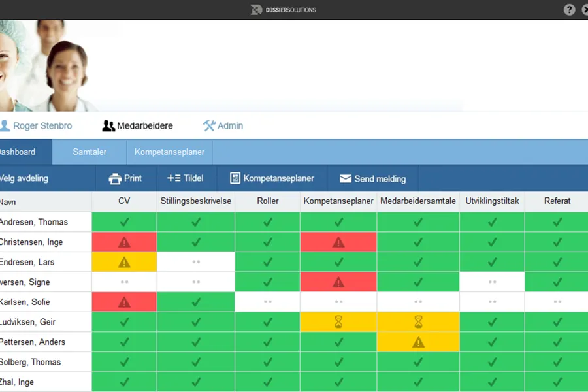Click the hourglass icon in Ludviksen's Kompetanseplaner cell

(x=338, y=322)
